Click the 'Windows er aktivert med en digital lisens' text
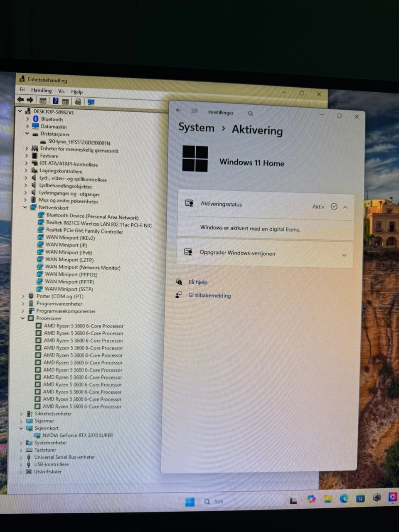 [x=250, y=228]
